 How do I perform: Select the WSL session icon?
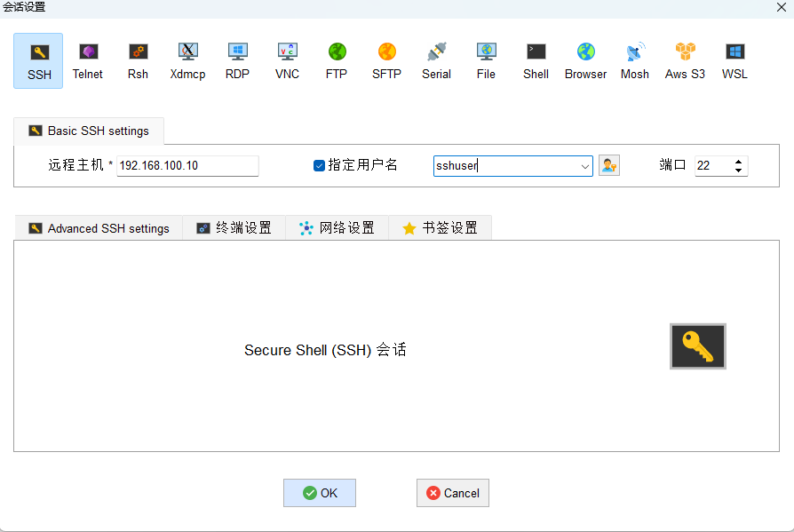pyautogui.click(x=734, y=60)
